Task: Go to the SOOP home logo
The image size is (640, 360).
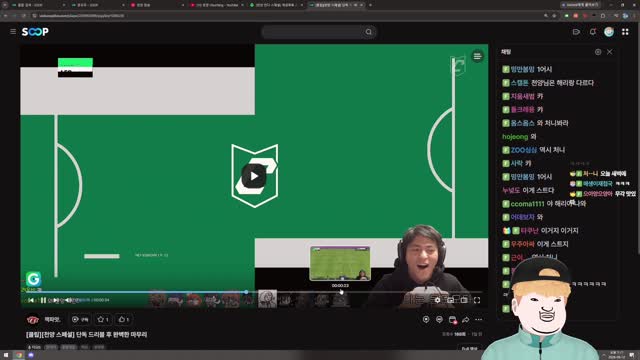Action: pyautogui.click(x=35, y=31)
